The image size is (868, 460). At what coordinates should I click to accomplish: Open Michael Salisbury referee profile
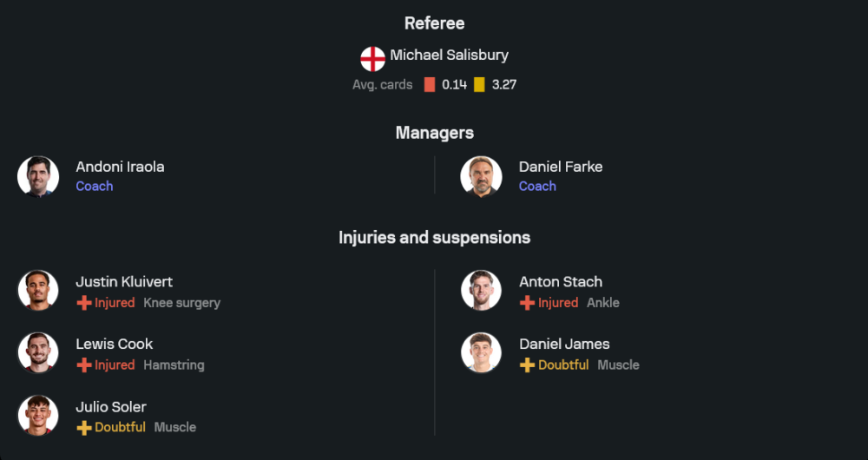tap(449, 55)
